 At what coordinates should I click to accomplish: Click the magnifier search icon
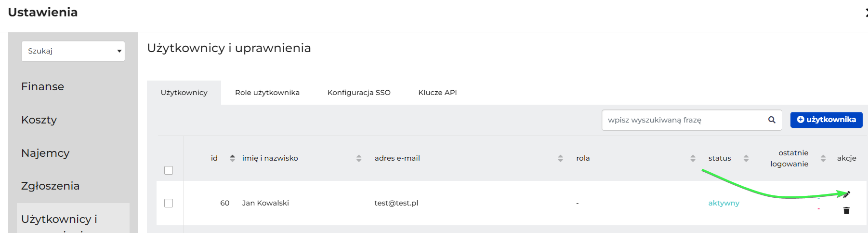click(x=772, y=120)
